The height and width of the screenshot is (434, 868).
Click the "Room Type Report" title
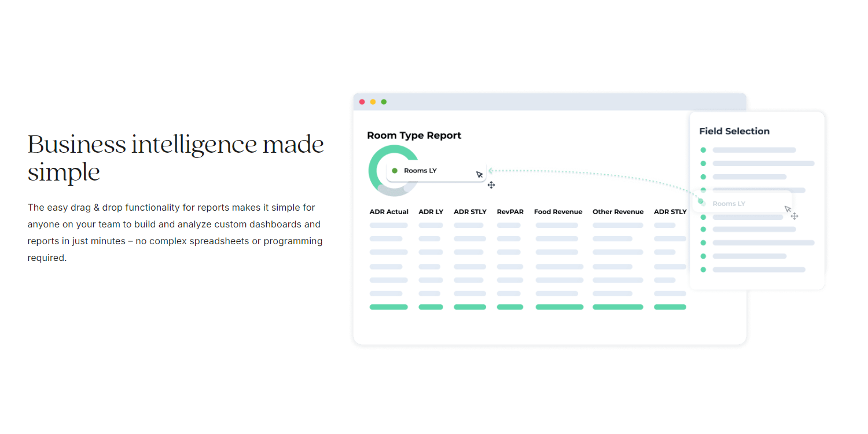coord(414,135)
